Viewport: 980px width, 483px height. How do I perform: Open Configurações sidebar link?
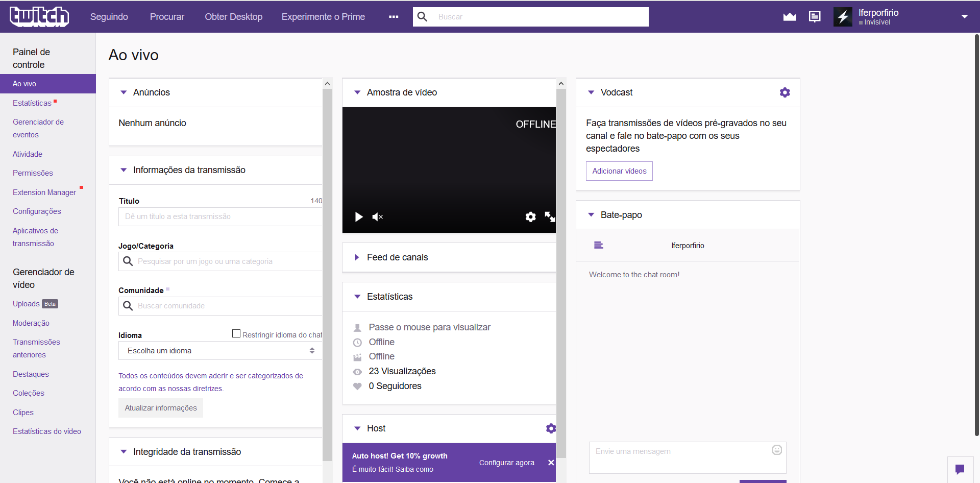click(x=37, y=211)
